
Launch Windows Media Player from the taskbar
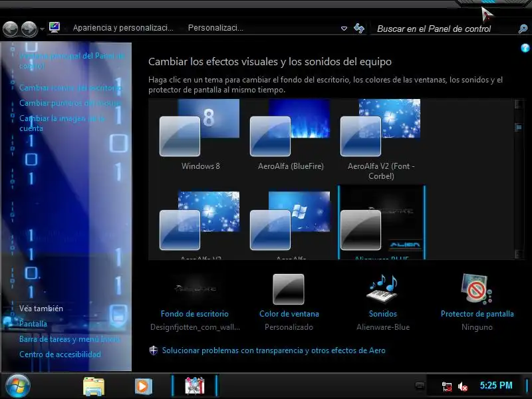click(x=143, y=386)
